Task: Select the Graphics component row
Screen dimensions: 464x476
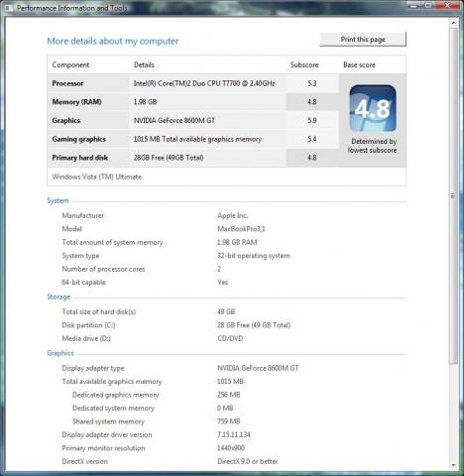Action: tap(193, 120)
